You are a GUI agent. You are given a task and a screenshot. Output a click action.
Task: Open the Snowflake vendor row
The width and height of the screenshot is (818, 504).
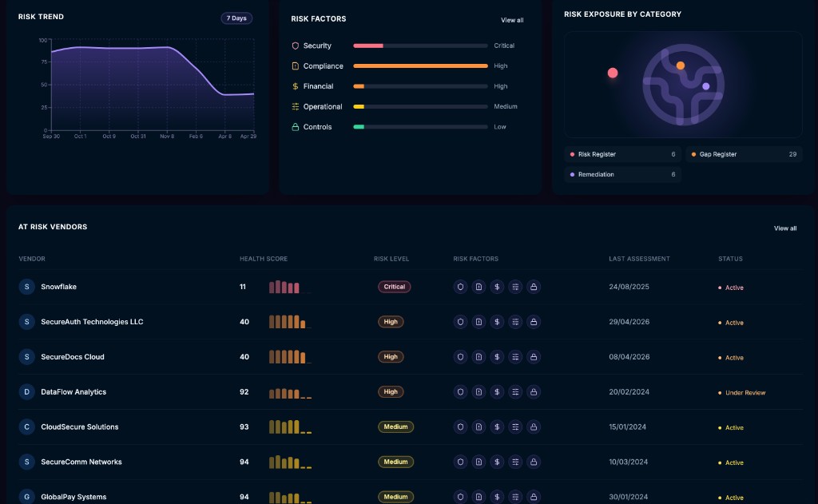click(x=410, y=287)
